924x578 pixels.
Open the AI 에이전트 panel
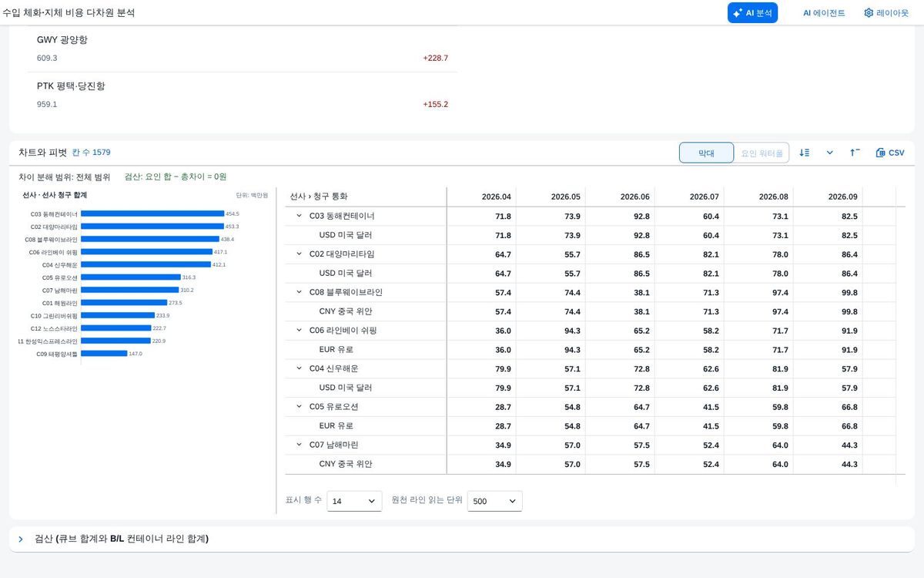(x=824, y=12)
